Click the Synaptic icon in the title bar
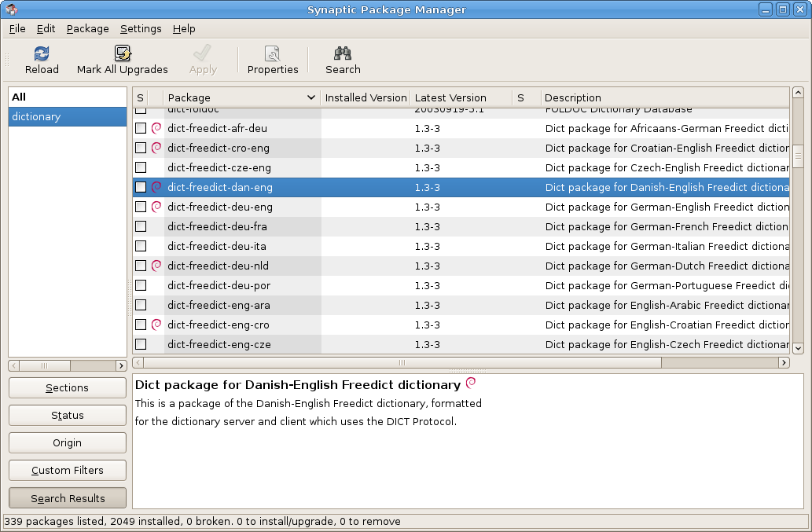The height and width of the screenshot is (532, 812). pos(11,9)
